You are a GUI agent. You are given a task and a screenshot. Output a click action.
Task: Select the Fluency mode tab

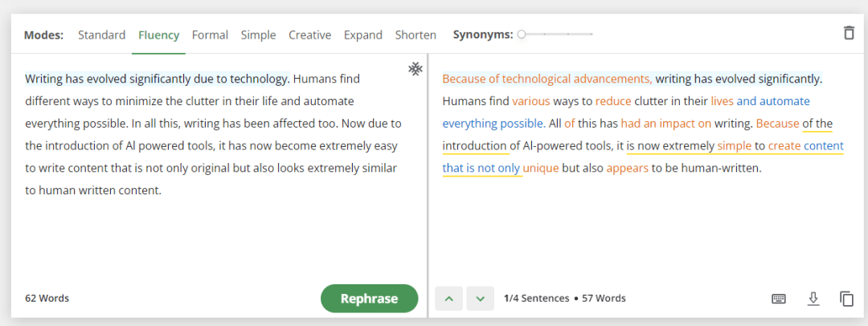[159, 35]
